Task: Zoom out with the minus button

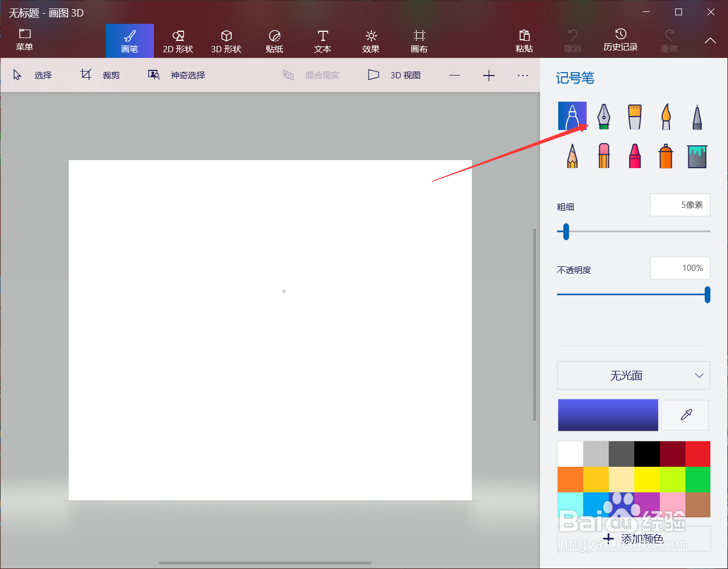Action: click(x=454, y=75)
